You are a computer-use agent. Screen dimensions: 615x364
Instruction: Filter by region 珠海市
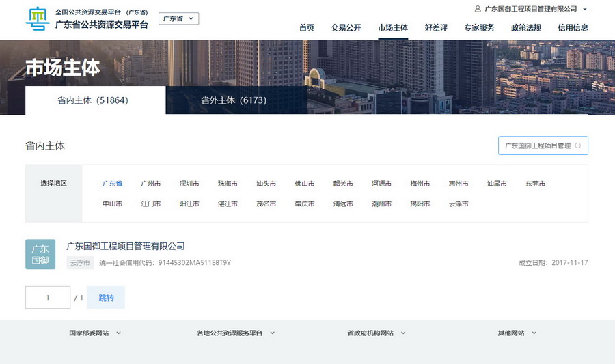tap(228, 184)
